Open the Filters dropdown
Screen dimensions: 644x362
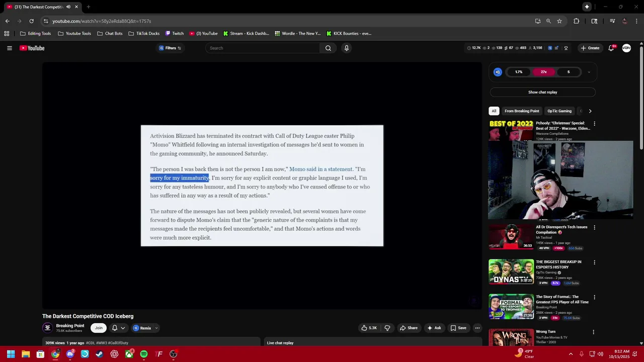point(170,48)
